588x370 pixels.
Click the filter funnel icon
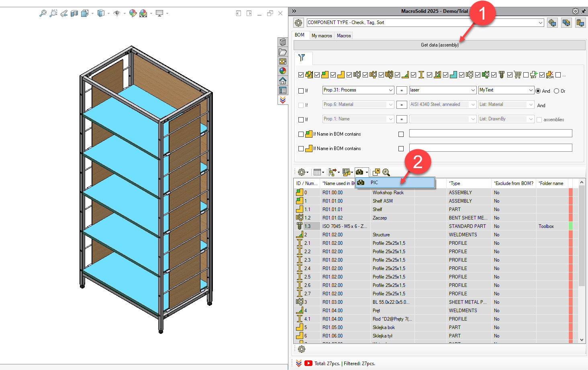point(302,58)
